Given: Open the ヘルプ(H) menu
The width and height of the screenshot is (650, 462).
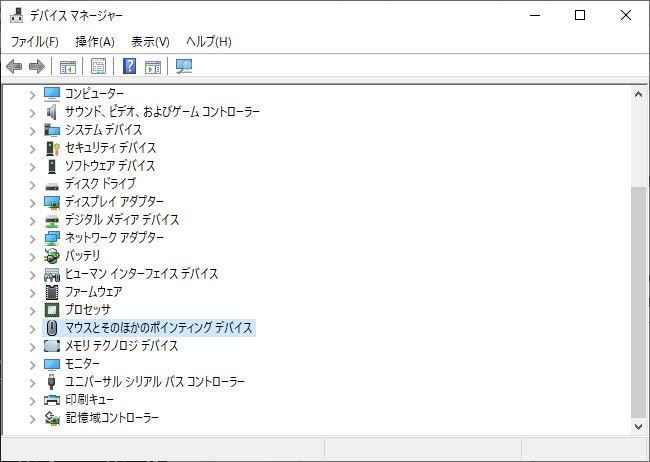Looking at the screenshot, I should tap(209, 41).
